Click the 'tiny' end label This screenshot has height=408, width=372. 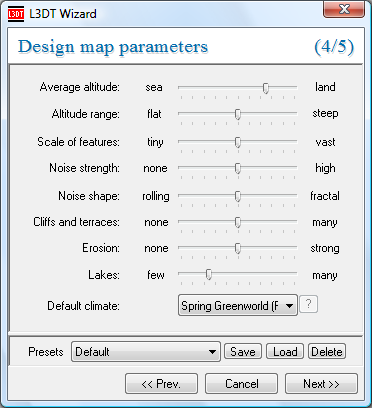pyautogui.click(x=155, y=142)
